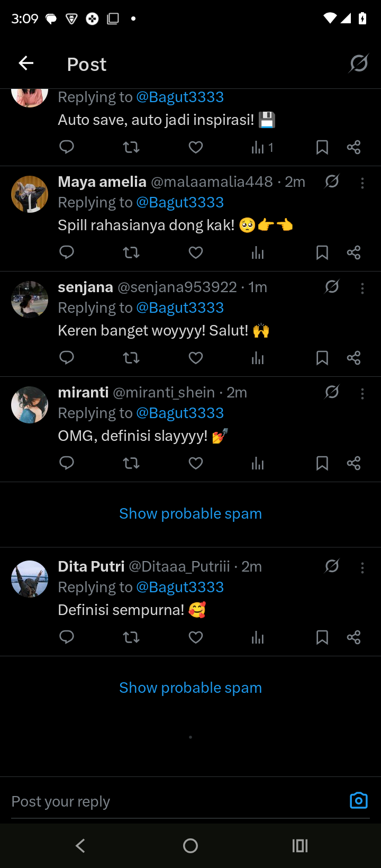381x868 pixels.
Task: Tap miranti's profile avatar
Action: click(x=30, y=405)
